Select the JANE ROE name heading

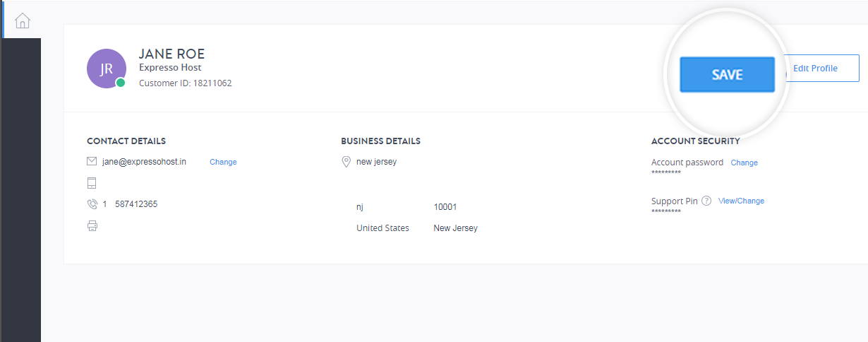[x=171, y=54]
